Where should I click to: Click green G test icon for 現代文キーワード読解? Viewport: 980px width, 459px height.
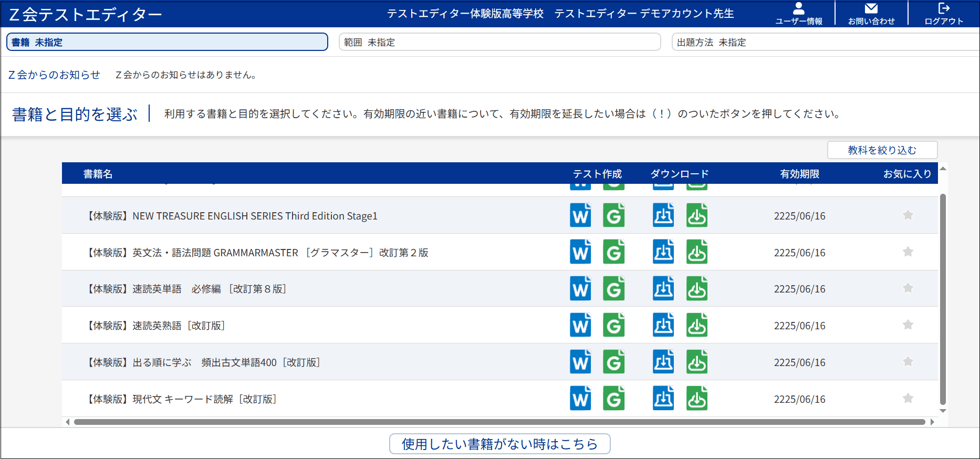[613, 399]
